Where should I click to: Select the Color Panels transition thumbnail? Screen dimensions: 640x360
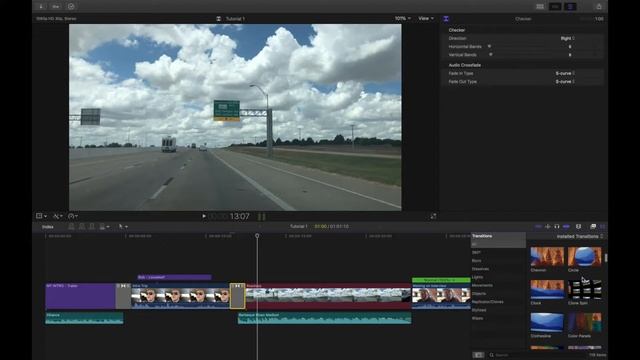tap(584, 322)
